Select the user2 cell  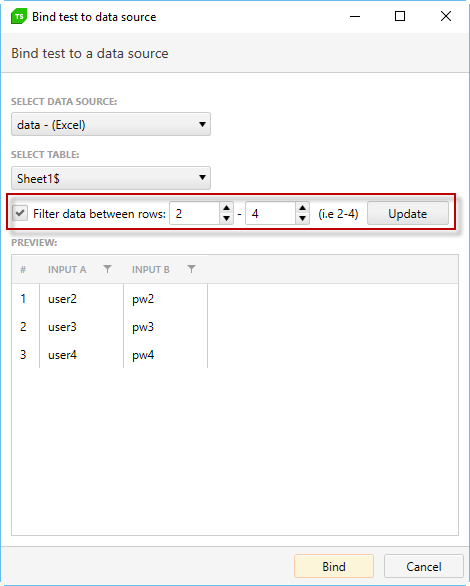tap(81, 299)
